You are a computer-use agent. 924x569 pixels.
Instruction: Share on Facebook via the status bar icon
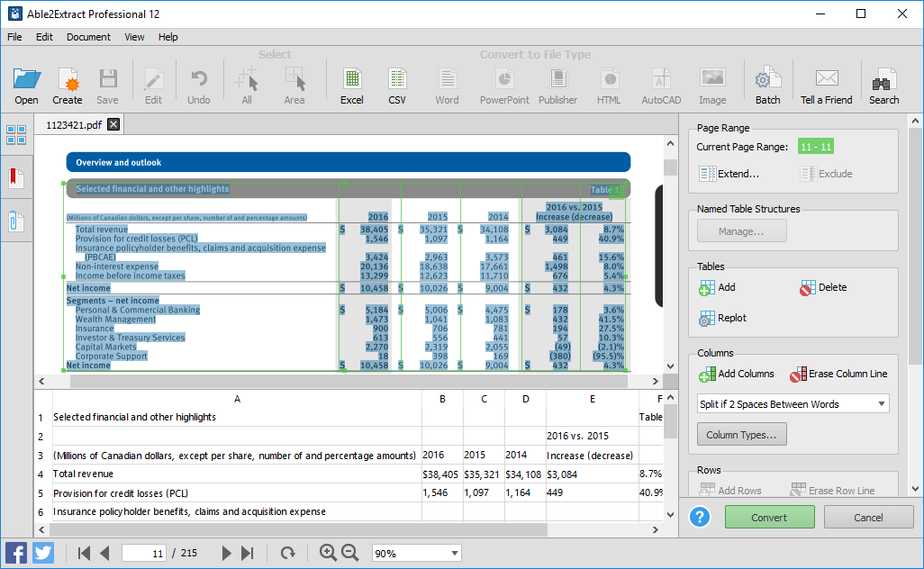pyautogui.click(x=16, y=553)
